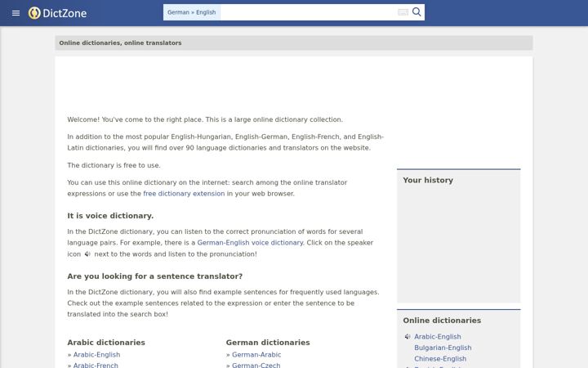This screenshot has width=588, height=368.
Task: Click the speaker icon in the paragraph
Action: point(87,254)
